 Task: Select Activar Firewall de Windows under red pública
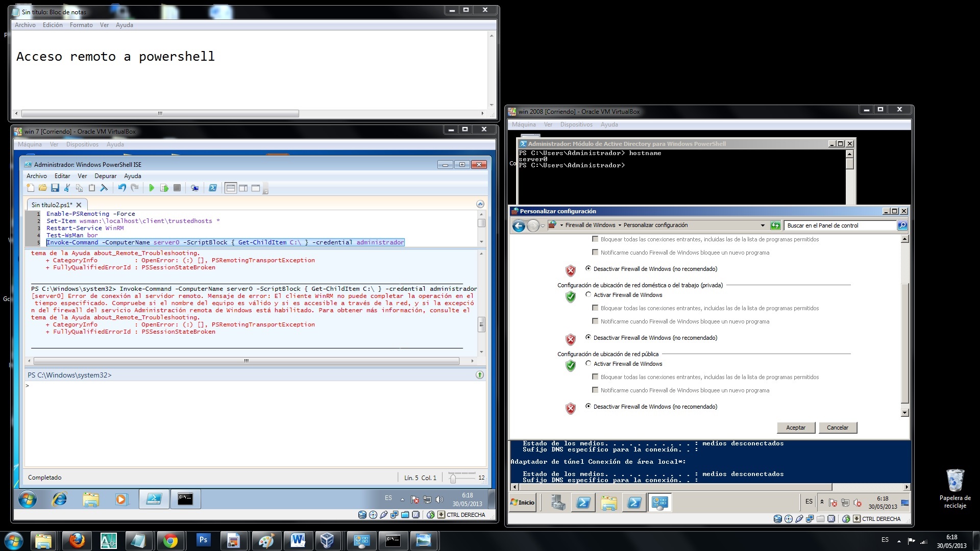[x=589, y=364]
